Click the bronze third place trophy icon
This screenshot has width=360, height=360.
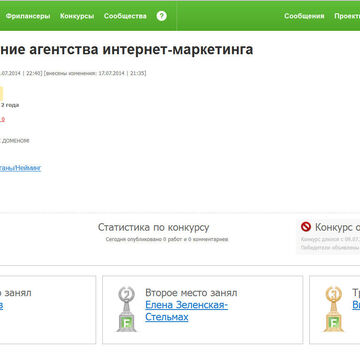334,309
